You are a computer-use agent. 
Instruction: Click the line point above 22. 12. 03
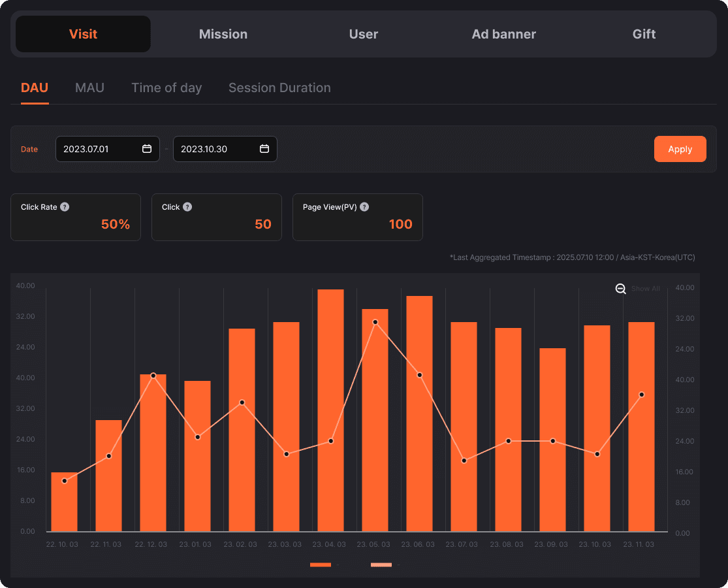pyautogui.click(x=153, y=376)
